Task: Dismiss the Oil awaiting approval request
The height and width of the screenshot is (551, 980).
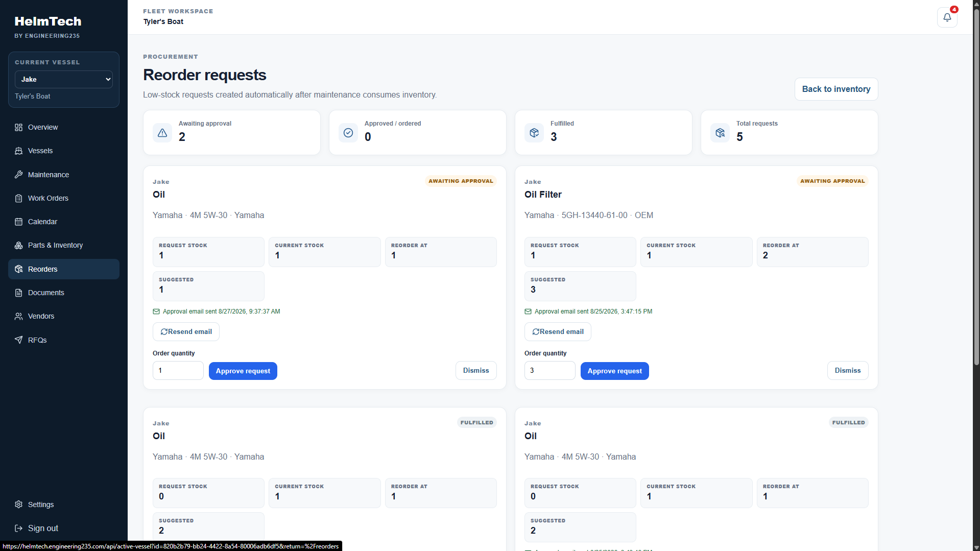Action: point(476,370)
